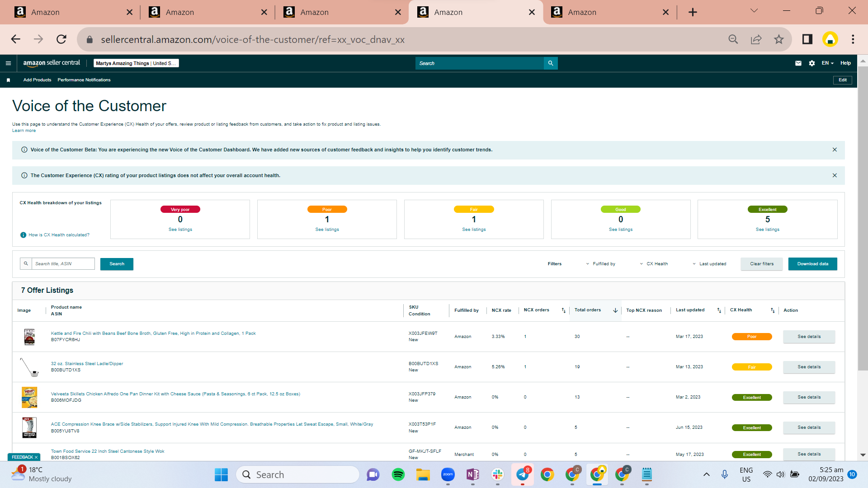See listings under the Fair rating
This screenshot has height=488, width=868.
474,230
